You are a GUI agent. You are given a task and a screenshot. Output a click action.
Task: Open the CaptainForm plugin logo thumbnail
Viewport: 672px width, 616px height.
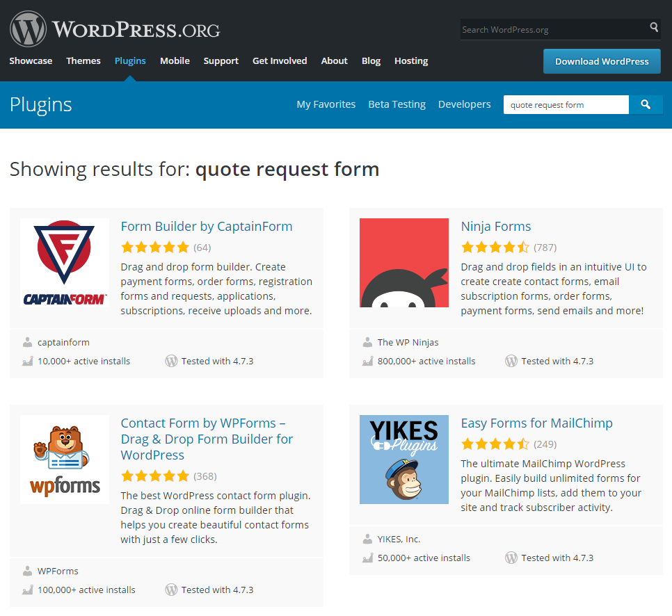point(64,263)
